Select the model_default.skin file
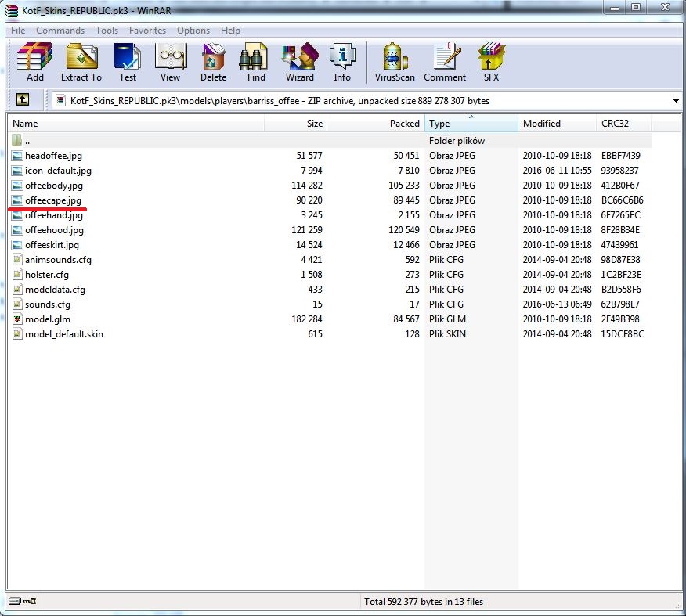This screenshot has width=686, height=616. pyautogui.click(x=64, y=334)
